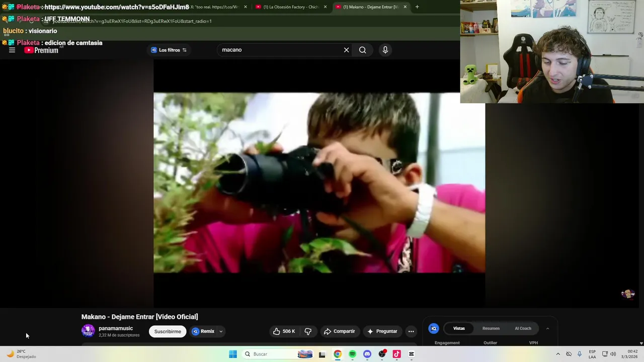Open the panamamusic channel name link
Screen dimensions: 644x362
116,328
